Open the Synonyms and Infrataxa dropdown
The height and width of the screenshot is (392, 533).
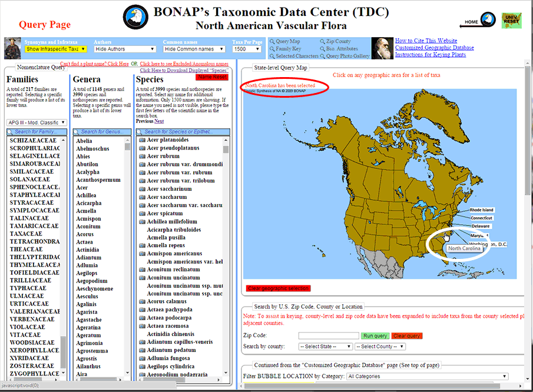pos(56,49)
